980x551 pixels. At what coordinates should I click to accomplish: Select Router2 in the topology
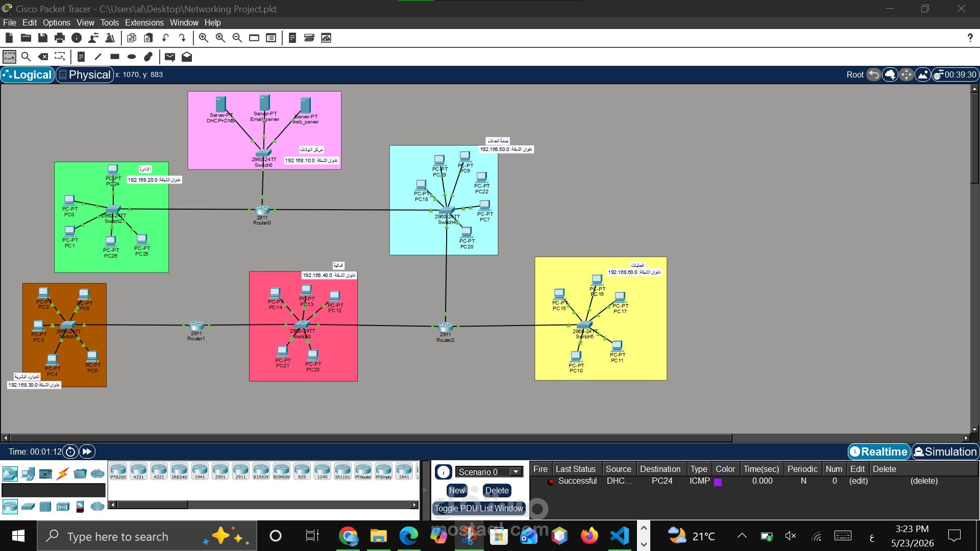point(445,327)
